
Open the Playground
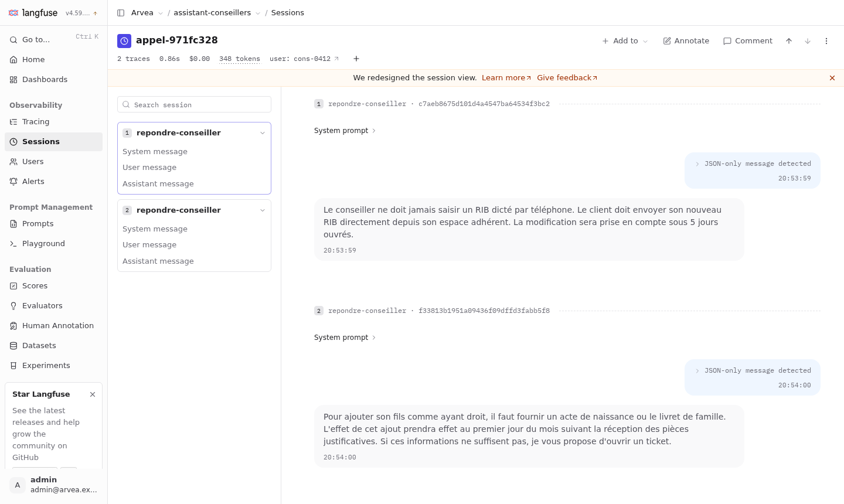click(x=53, y=244)
